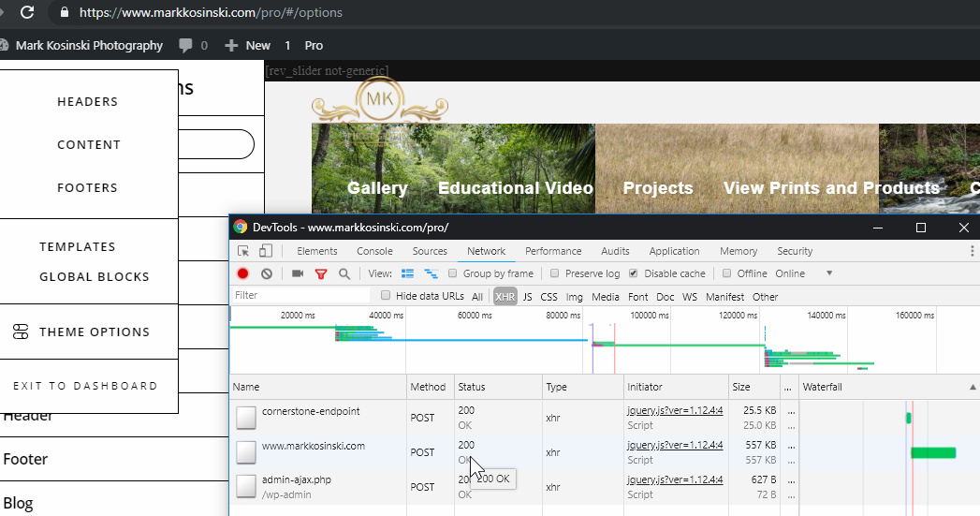Select the Network tab
Screen dimensions: 980x516
point(486,251)
